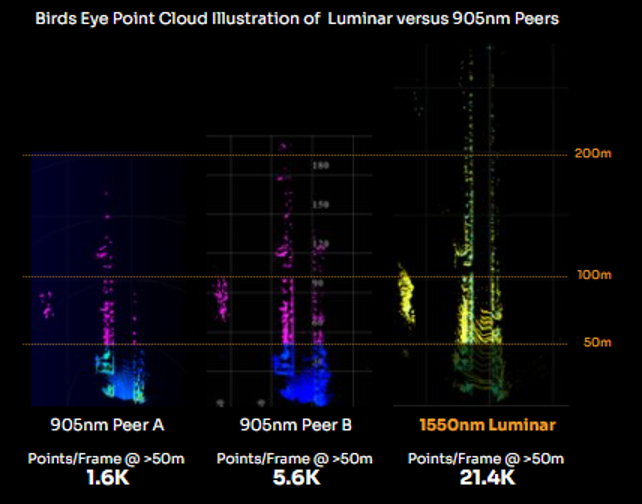Click the 905nm Peer A point cloud image
642x504 pixels.
tap(107, 280)
